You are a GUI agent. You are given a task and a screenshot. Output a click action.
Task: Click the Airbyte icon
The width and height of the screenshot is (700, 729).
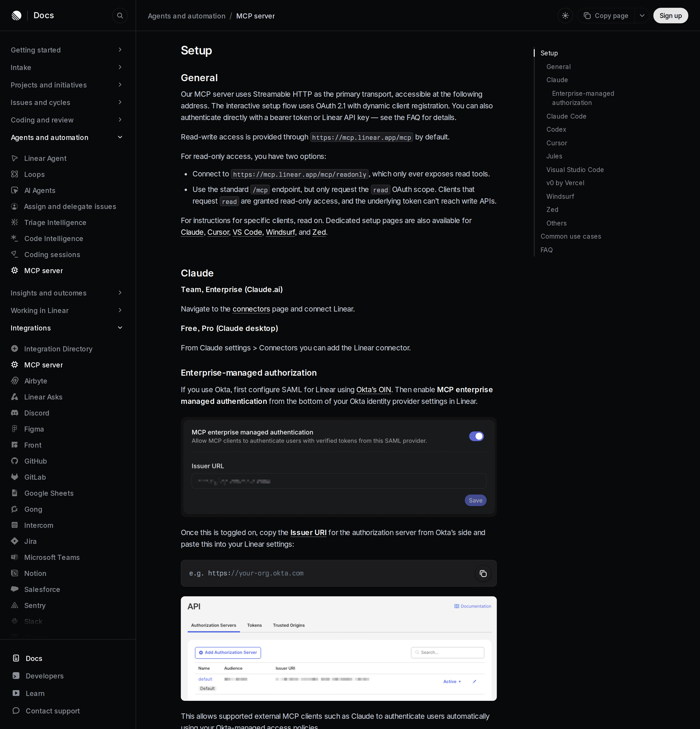tap(15, 381)
